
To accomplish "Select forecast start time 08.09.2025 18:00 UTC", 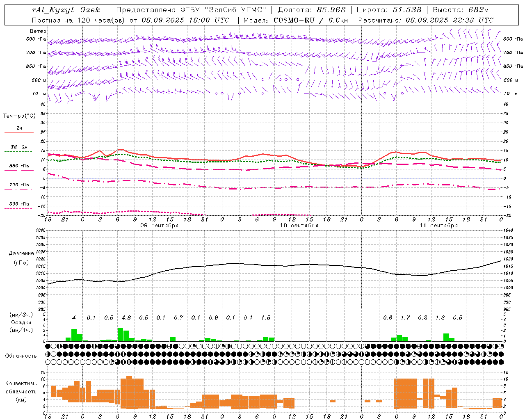I will [x=185, y=20].
